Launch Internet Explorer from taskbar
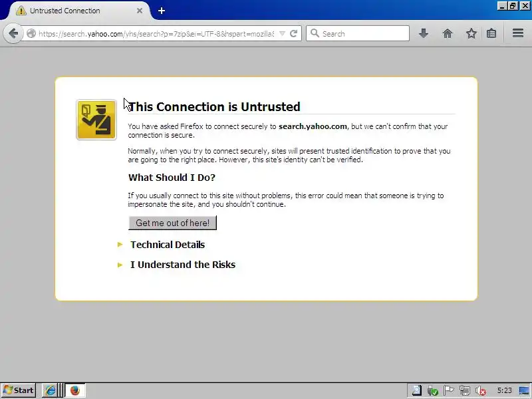The height and width of the screenshot is (399, 532). click(x=51, y=390)
